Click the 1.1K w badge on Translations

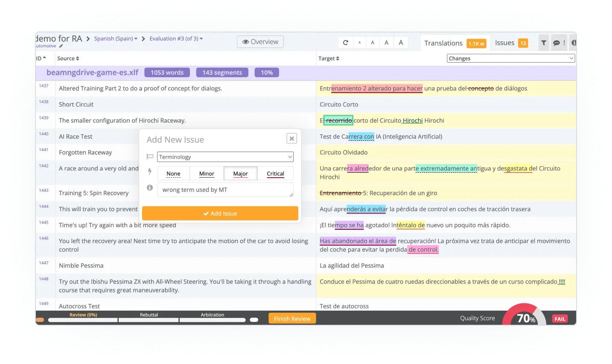coord(476,43)
